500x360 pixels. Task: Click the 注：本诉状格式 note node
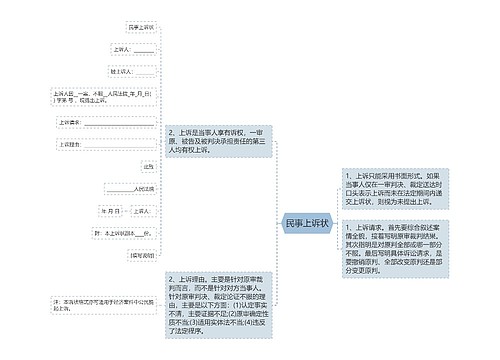coord(103,305)
